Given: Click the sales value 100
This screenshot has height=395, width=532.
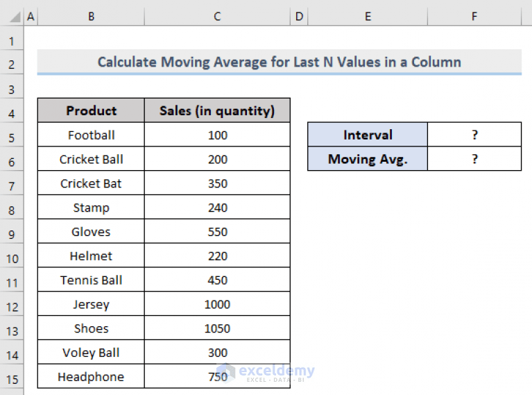Looking at the screenshot, I should pyautogui.click(x=217, y=135).
